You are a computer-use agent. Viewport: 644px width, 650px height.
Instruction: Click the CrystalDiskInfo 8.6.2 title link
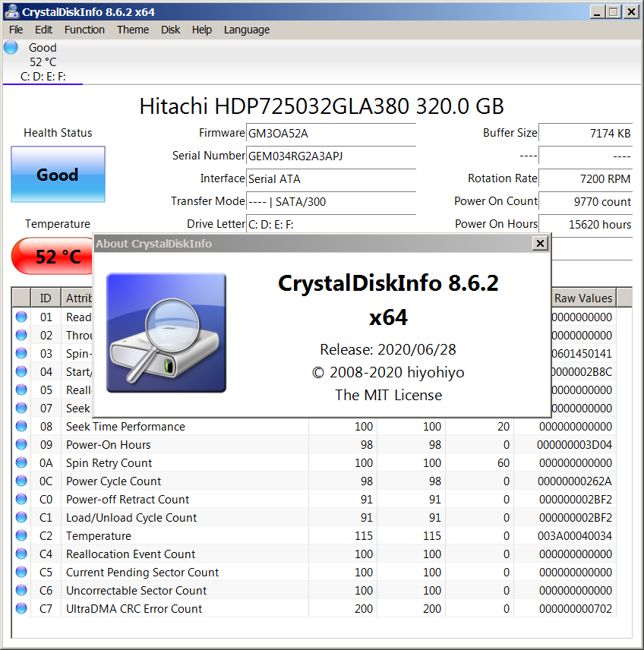pos(388,283)
